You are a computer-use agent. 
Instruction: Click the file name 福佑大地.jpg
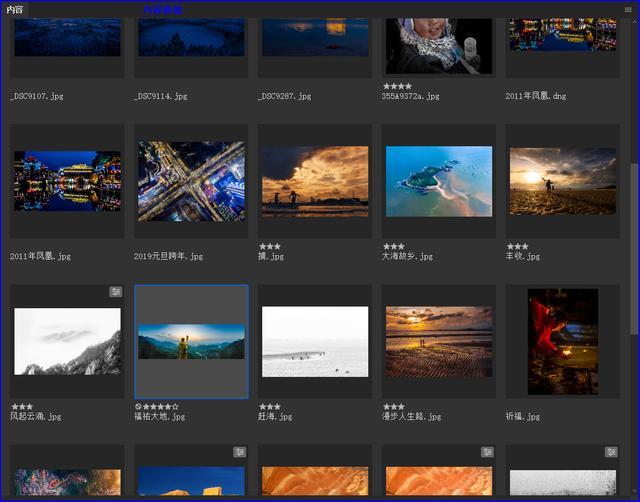[x=160, y=417]
